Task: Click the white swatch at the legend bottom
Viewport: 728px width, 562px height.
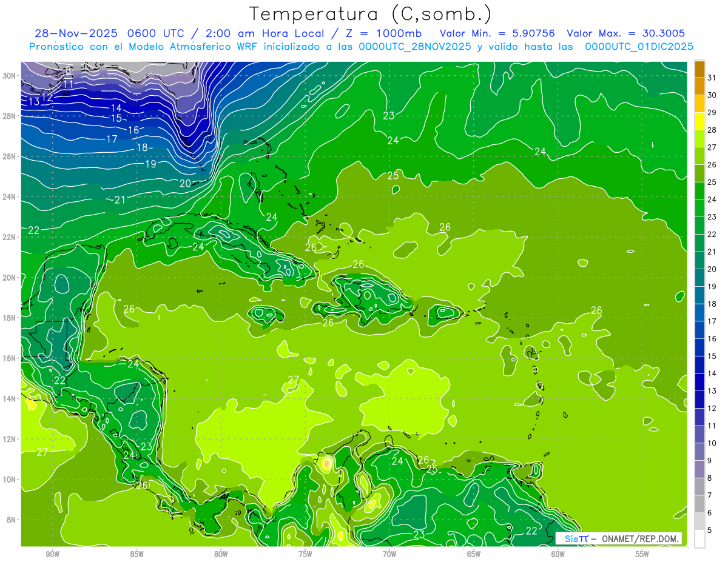Action: tap(699, 539)
